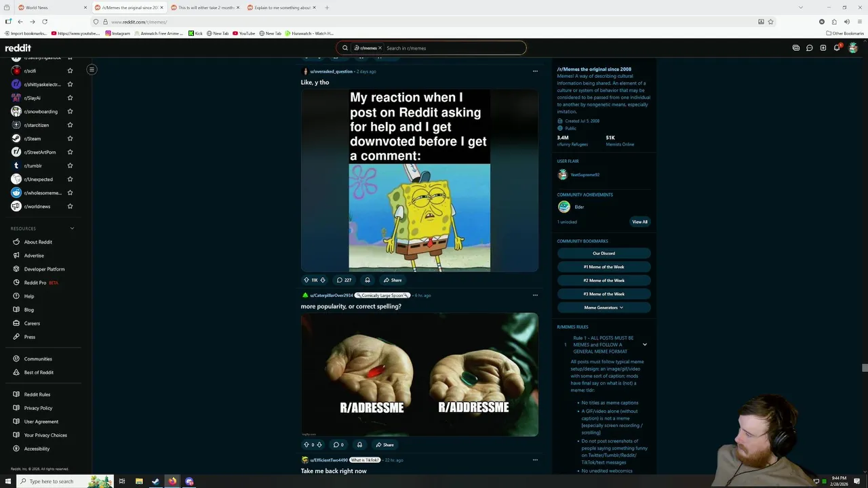The width and height of the screenshot is (868, 488).
Task: Switch to 'Explain to me something about' tab
Action: 282,7
